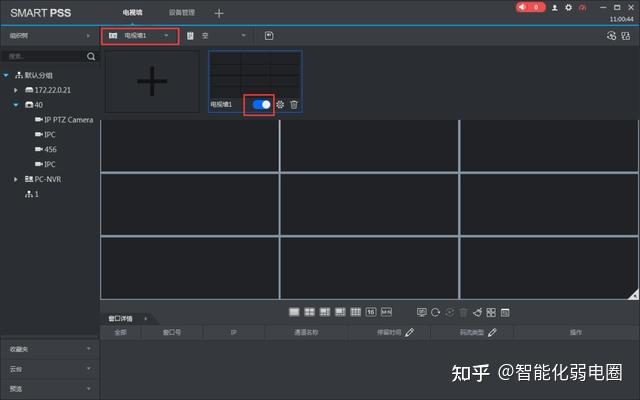
Task: Open the 空 plan dropdown
Action: 216,36
